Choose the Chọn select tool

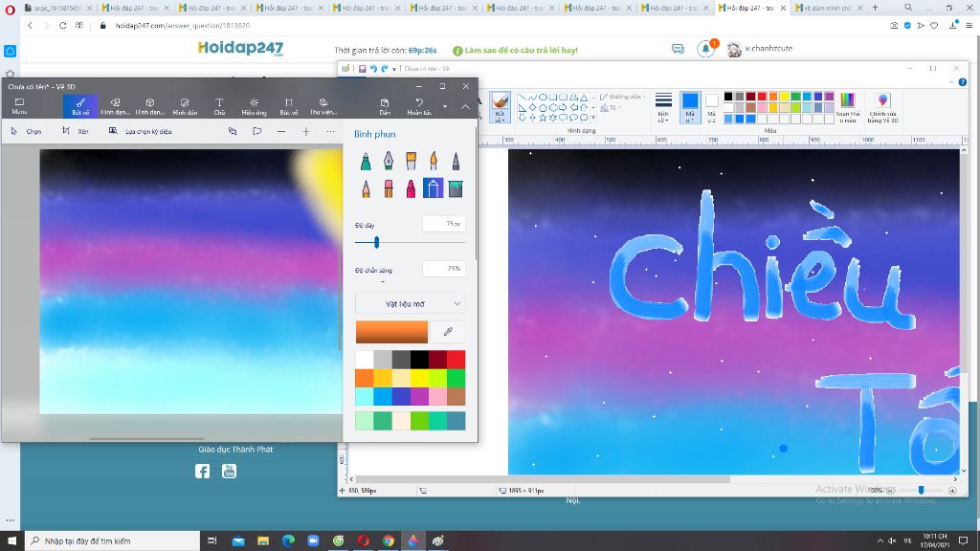(x=26, y=131)
